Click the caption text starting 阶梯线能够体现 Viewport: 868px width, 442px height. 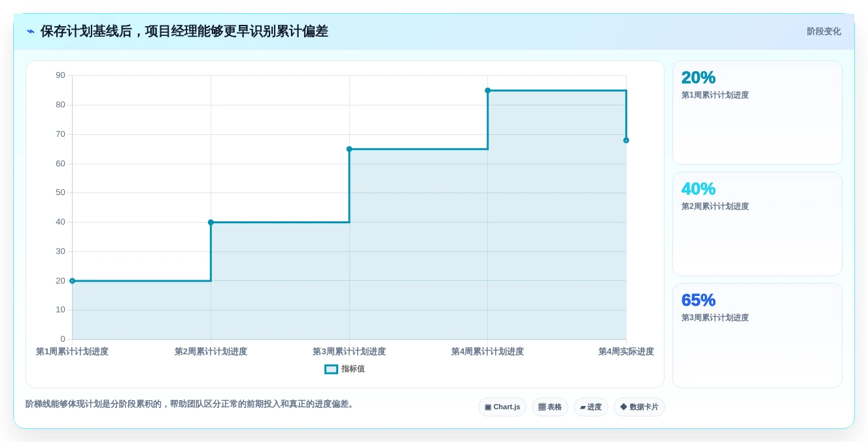191,404
